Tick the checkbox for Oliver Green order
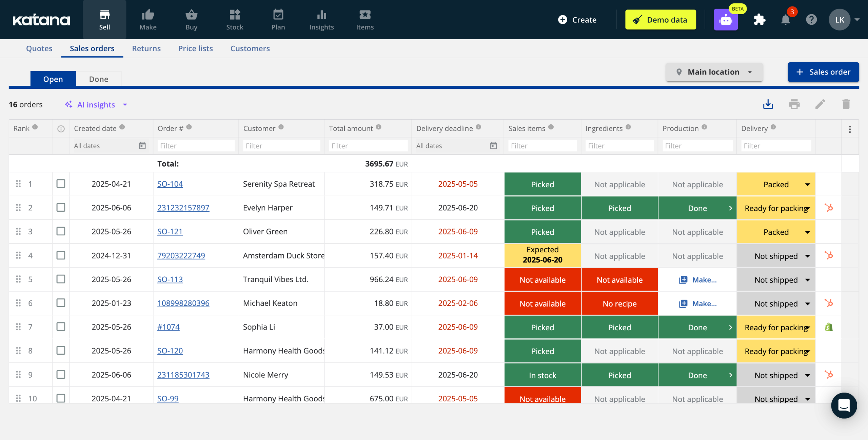This screenshot has height=440, width=868. coord(61,231)
